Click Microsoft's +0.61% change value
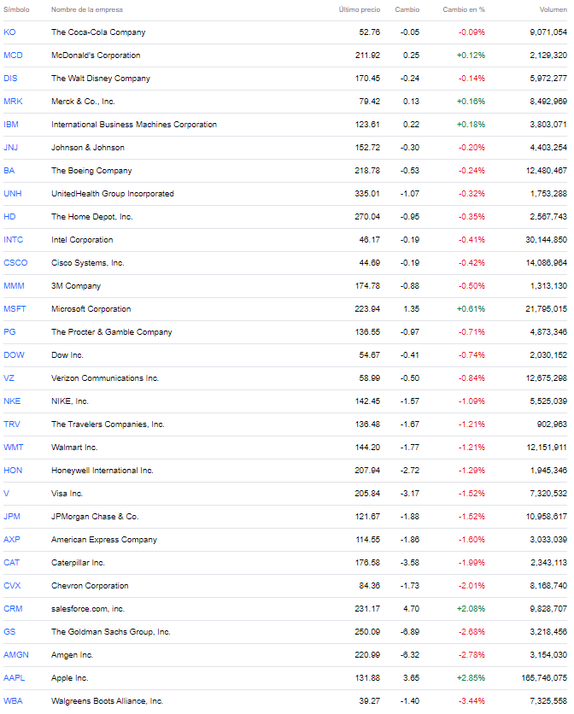 471,309
